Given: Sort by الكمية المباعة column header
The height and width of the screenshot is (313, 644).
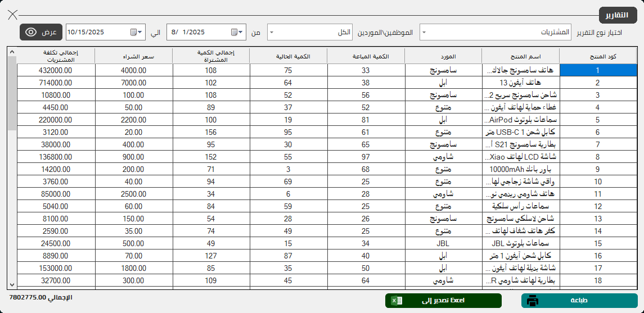Looking at the screenshot, I should click(x=366, y=56).
